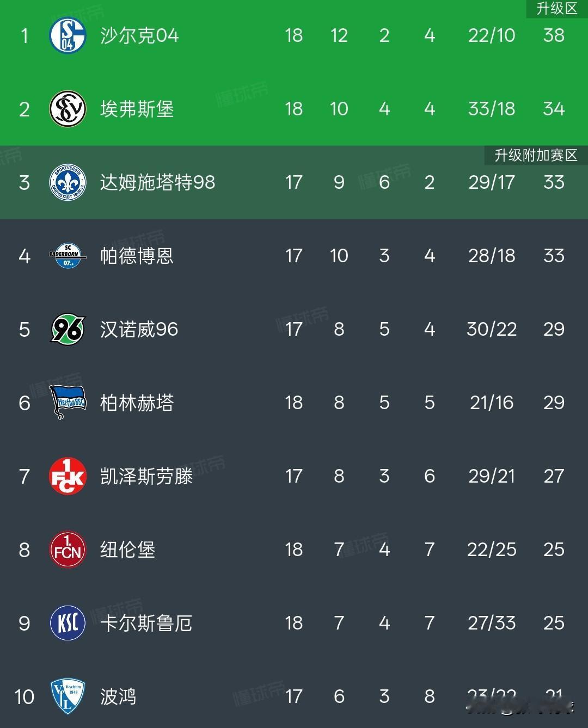Select the 柏林赫塔 team name
This screenshot has height=728, width=588.
point(137,403)
